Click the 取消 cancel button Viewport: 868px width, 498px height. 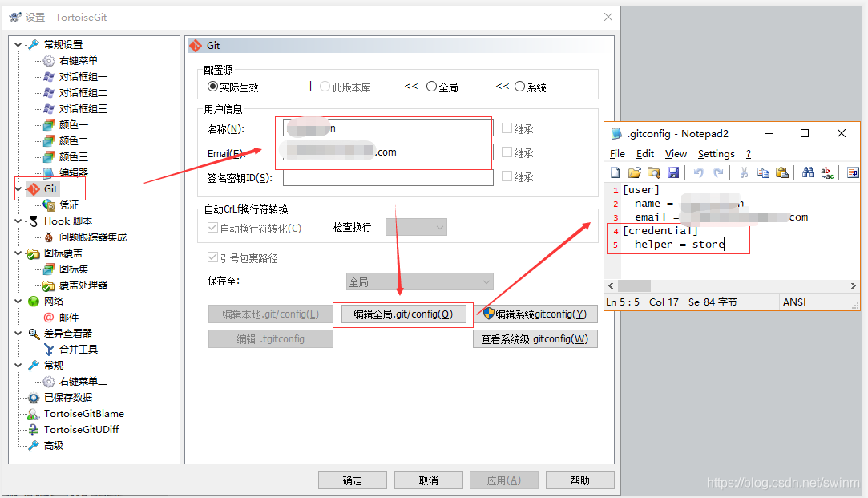429,480
